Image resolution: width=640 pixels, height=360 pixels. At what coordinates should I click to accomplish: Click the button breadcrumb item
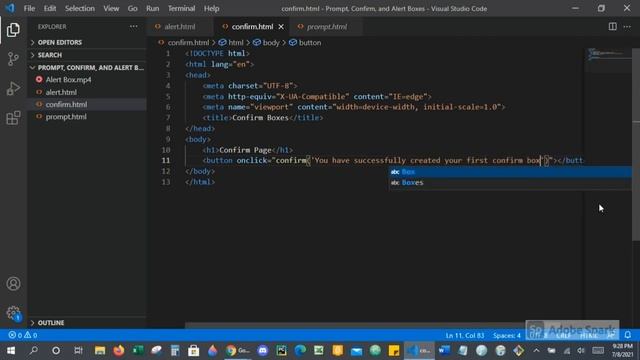[x=309, y=42]
